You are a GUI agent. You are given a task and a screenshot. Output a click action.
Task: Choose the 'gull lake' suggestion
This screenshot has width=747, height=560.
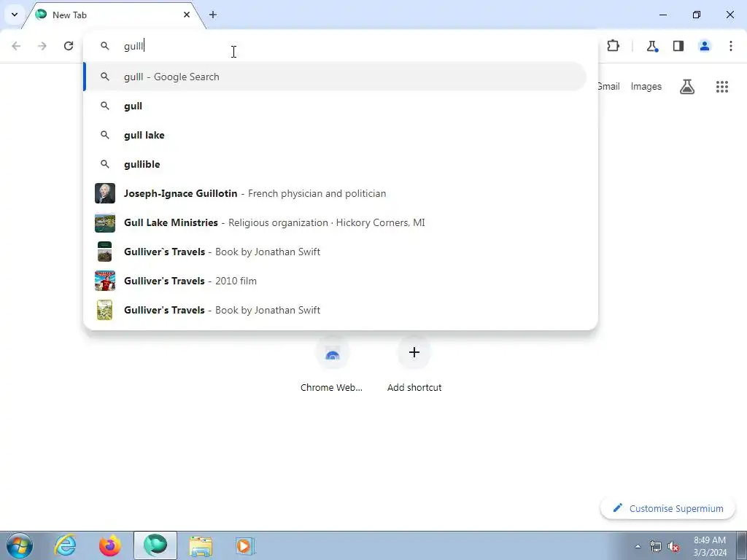click(x=336, y=135)
